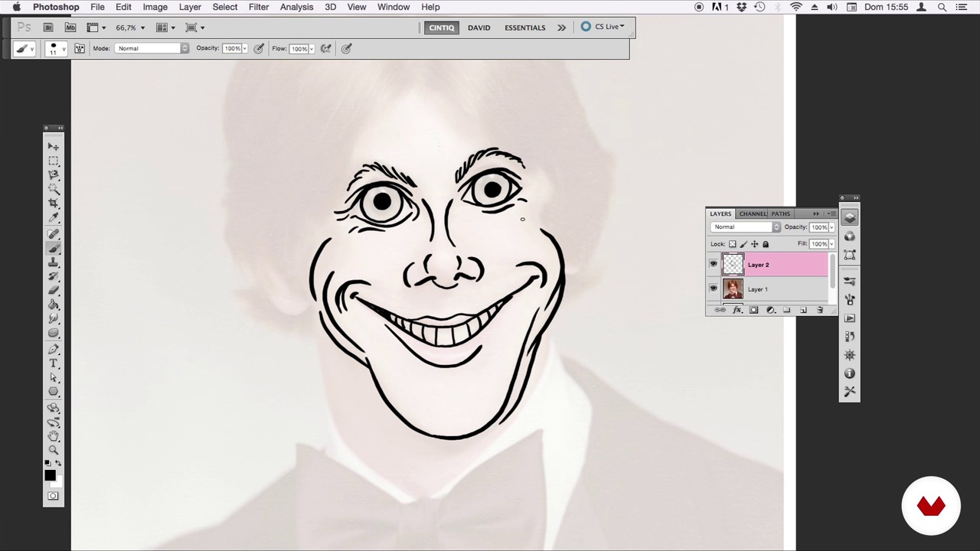Screen dimensions: 980x551
Task: Select the Paint Bucket tool
Action: pyautogui.click(x=54, y=305)
